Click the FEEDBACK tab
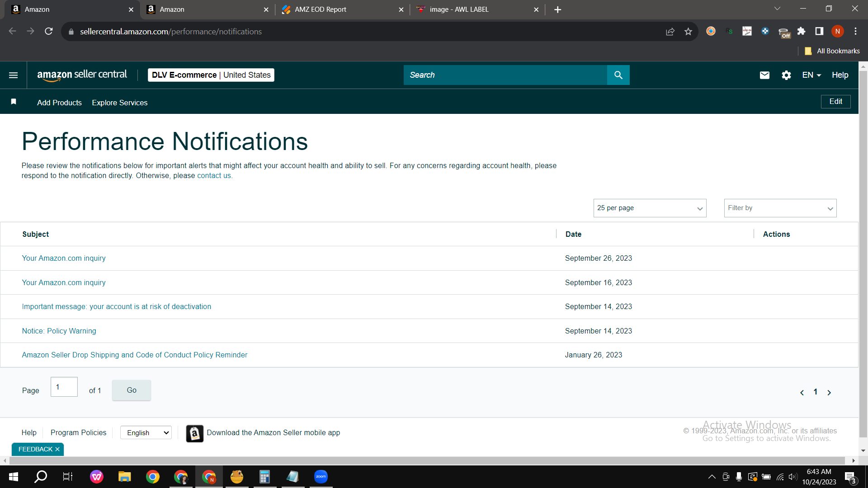Viewport: 868px width, 488px height. click(x=35, y=449)
